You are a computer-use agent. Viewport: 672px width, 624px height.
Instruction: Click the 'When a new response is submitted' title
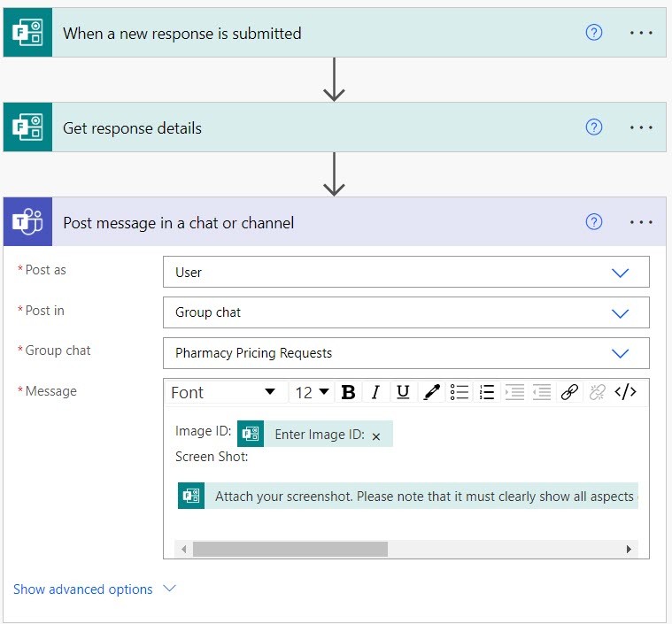click(x=182, y=34)
